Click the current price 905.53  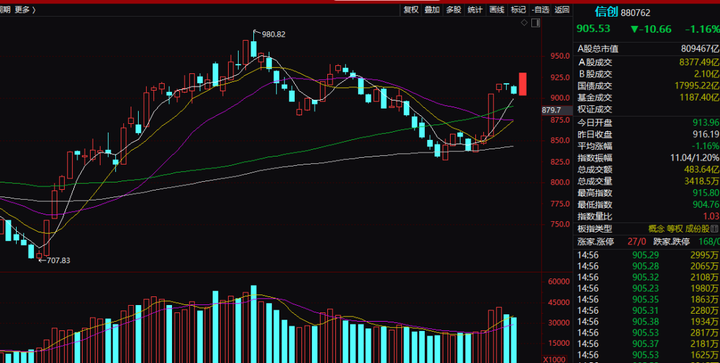point(593,29)
